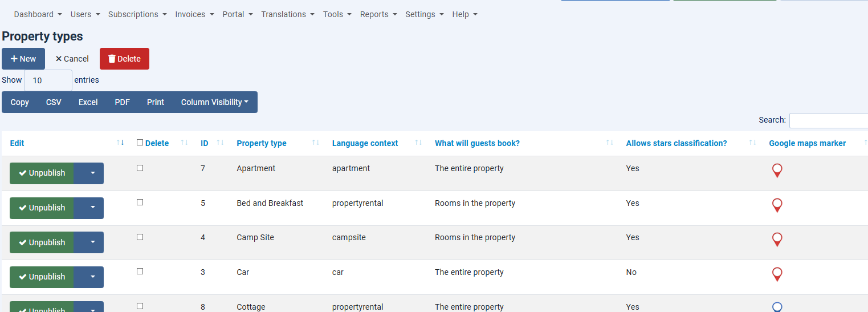Open the Translations menu
The image size is (868, 312).
(288, 14)
